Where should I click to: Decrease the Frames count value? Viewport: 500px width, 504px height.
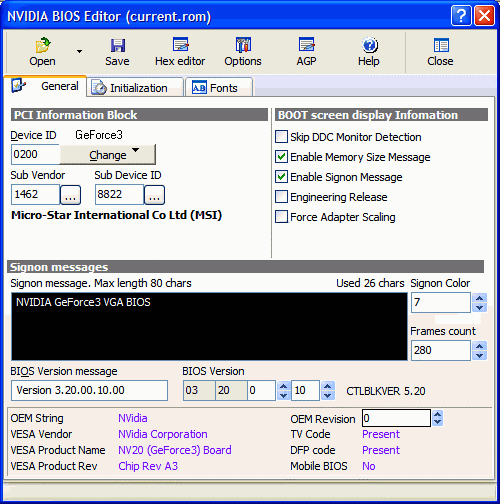coord(480,355)
